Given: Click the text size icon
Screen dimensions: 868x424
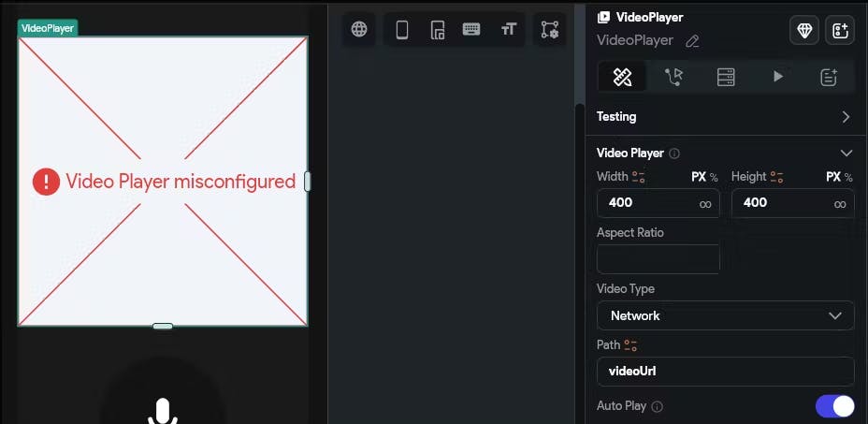Looking at the screenshot, I should point(508,29).
